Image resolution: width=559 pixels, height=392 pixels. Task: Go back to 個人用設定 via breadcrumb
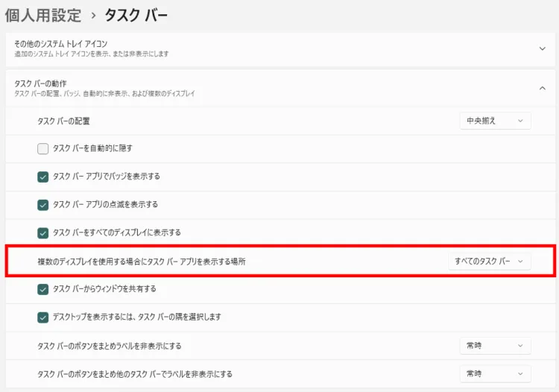pos(42,15)
